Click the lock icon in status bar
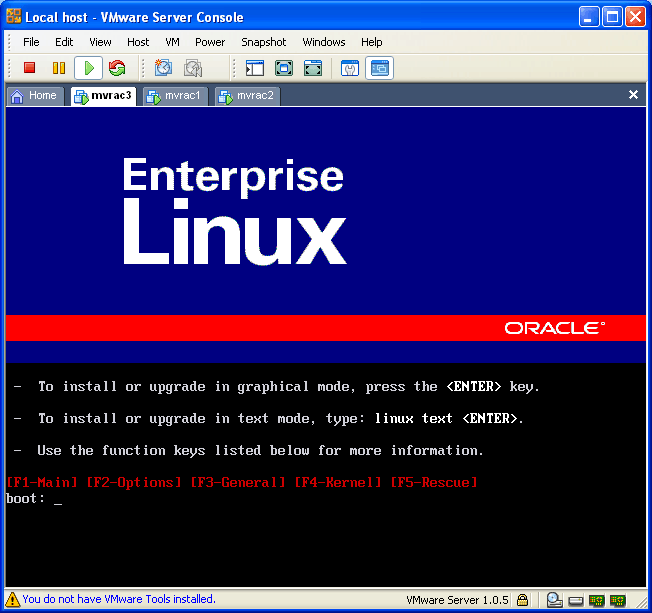This screenshot has width=652, height=613. (x=522, y=600)
